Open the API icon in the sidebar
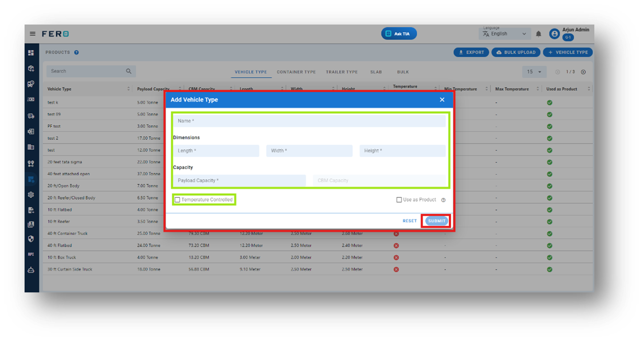Screen dimensions: 644x342 (x=31, y=254)
